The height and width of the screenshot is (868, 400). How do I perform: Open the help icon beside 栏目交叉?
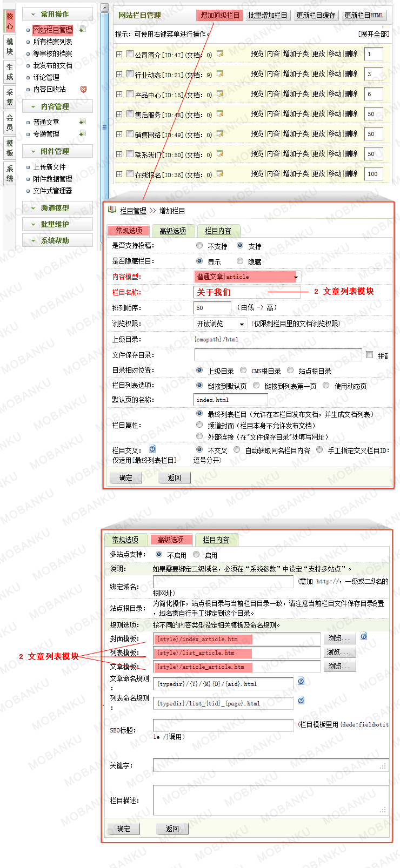pos(152,449)
